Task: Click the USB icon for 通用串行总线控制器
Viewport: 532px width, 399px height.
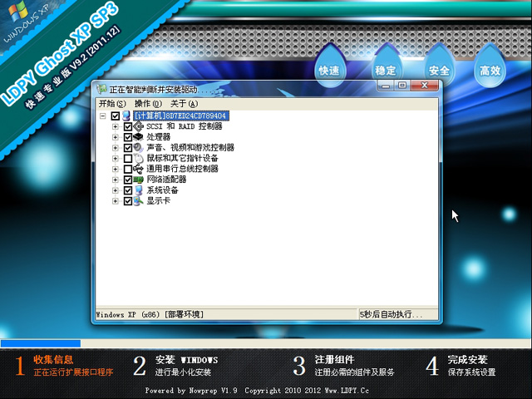Action: (138, 169)
